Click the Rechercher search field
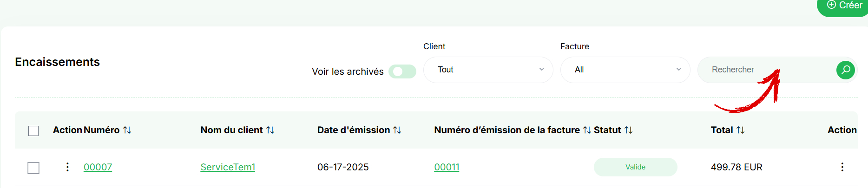Image resolution: width=868 pixels, height=188 pixels. [767, 70]
